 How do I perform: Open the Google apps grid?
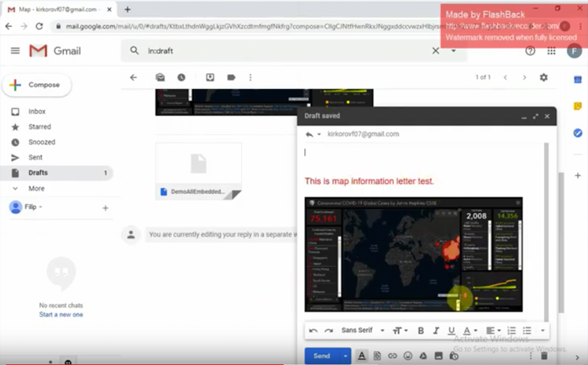pyautogui.click(x=551, y=50)
